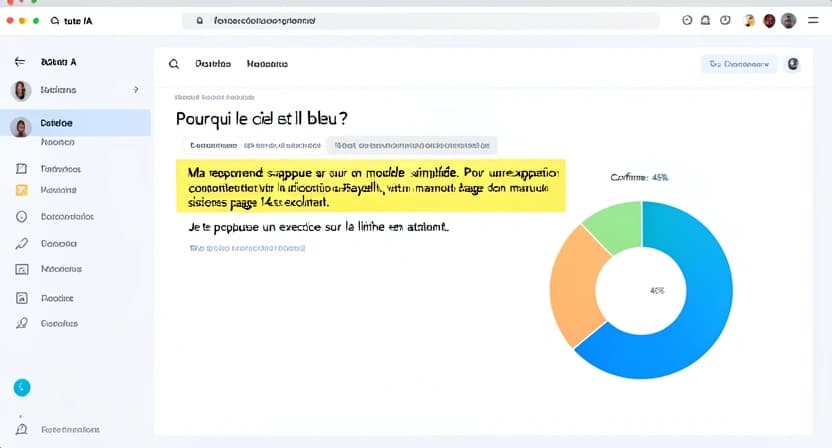Image resolution: width=832 pixels, height=448 pixels.
Task: Click the light blue button at top right
Action: click(739, 64)
